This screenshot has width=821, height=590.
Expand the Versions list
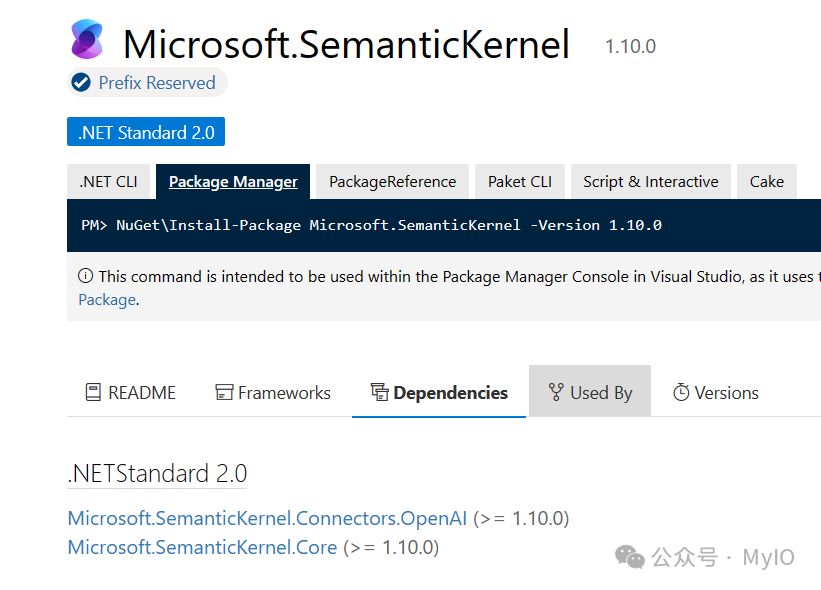coord(715,392)
